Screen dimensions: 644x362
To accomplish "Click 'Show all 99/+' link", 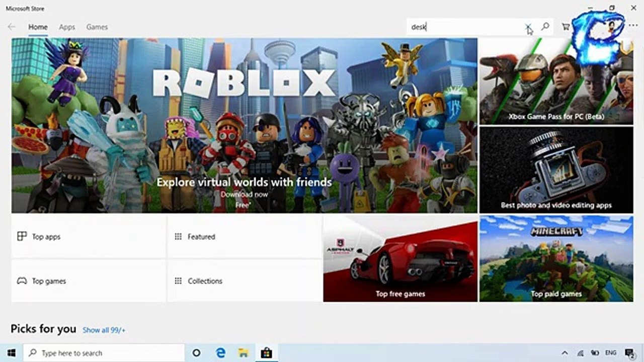I will coord(104,330).
